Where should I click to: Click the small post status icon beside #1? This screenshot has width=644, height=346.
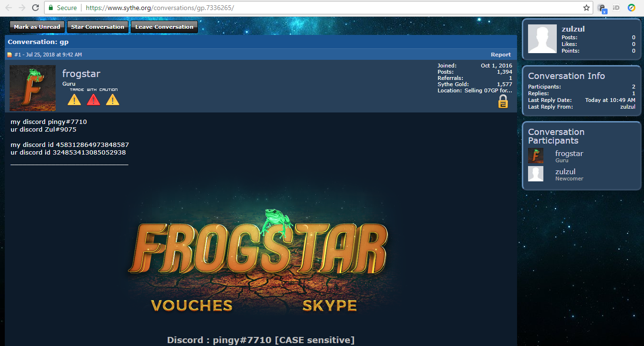pos(10,55)
